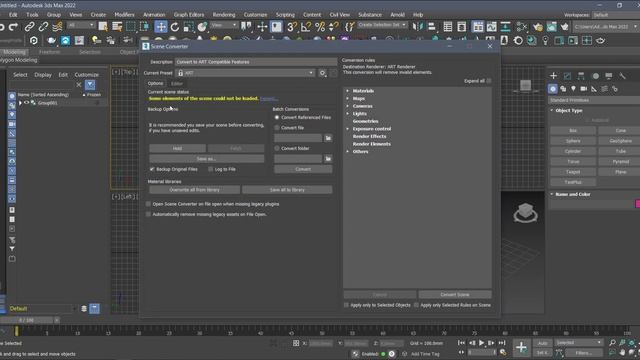Enable the Log to File checkbox
This screenshot has width=640, height=360.
click(x=211, y=169)
